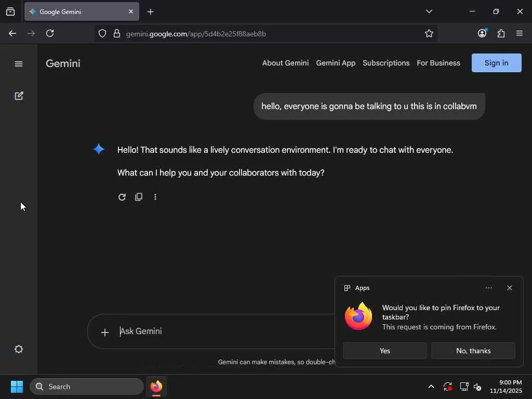The height and width of the screenshot is (399, 532).
Task: Open a new browser tab
Action: coord(150,12)
